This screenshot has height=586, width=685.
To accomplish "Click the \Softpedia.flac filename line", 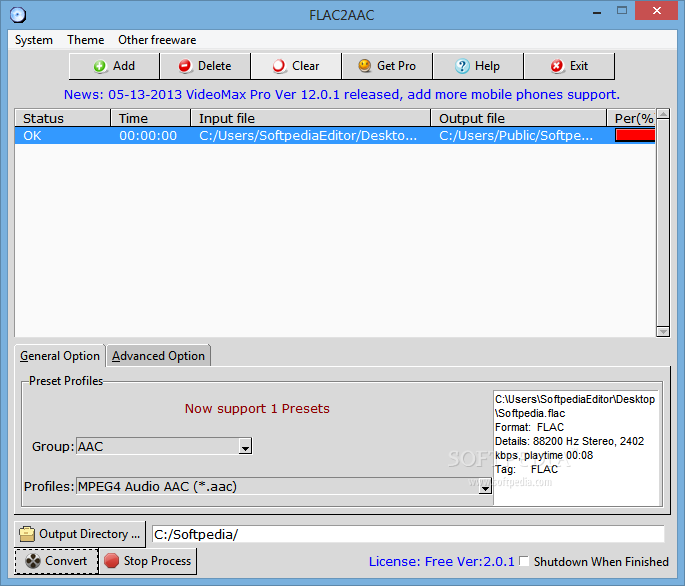I will pyautogui.click(x=530, y=413).
